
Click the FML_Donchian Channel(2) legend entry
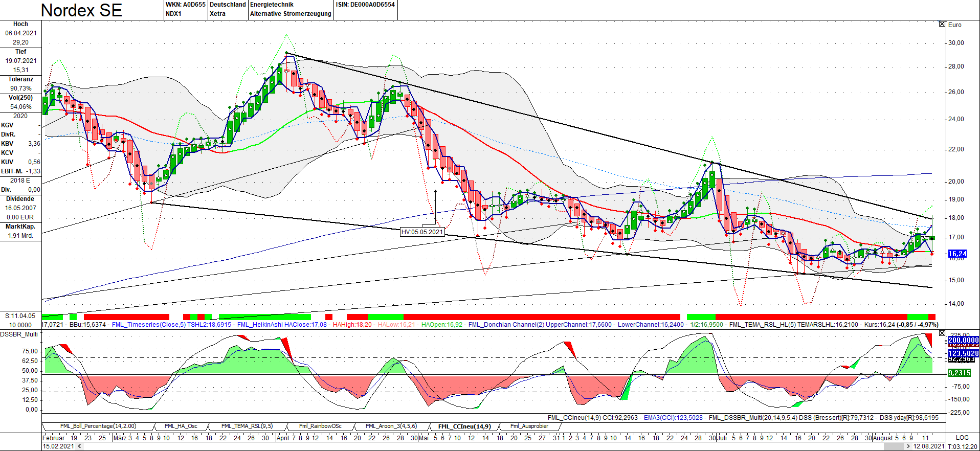click(x=506, y=325)
